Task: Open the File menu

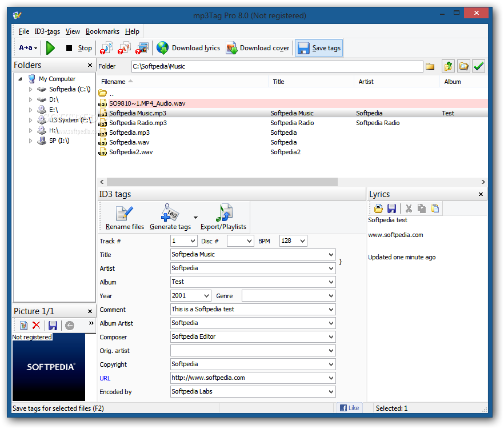Action: [x=24, y=31]
